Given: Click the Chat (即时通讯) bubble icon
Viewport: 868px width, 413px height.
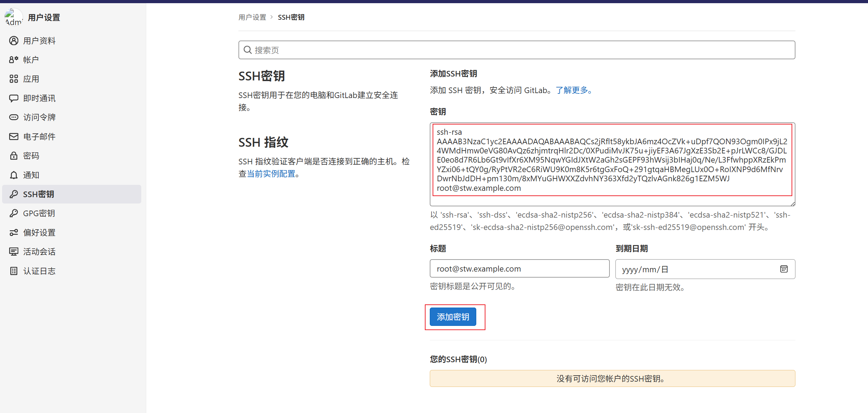Looking at the screenshot, I should (x=14, y=98).
